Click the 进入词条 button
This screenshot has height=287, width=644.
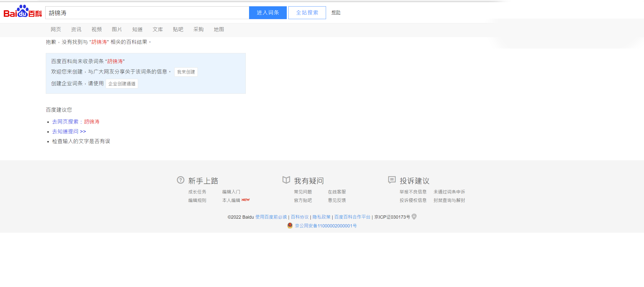point(268,13)
